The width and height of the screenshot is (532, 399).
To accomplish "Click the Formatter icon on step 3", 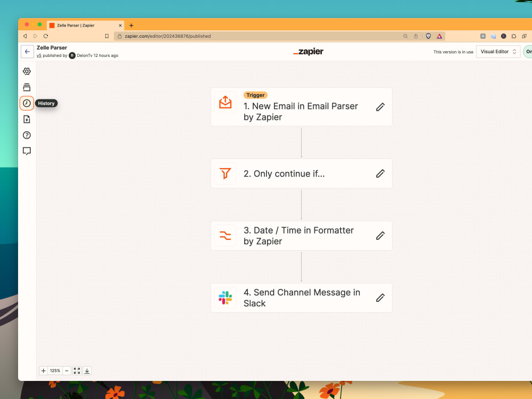I will (225, 236).
